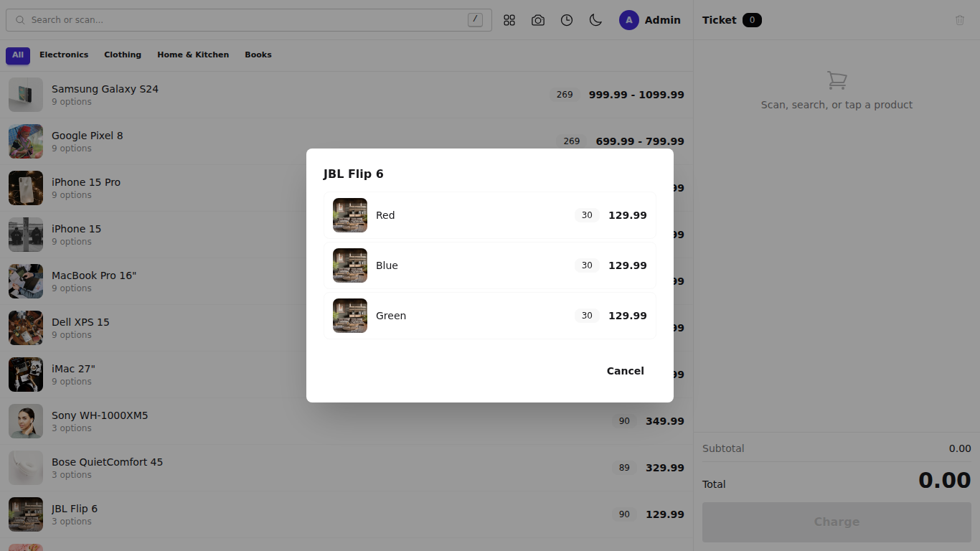Click the Google Pixel 8 thumbnail
This screenshot has height=551, width=980.
coord(26,141)
